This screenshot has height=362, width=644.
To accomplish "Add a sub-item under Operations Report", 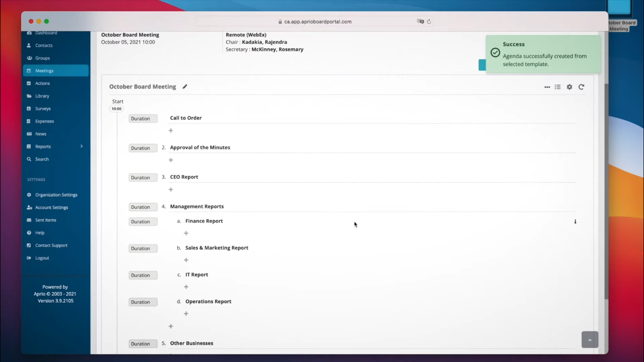I will [186, 313].
